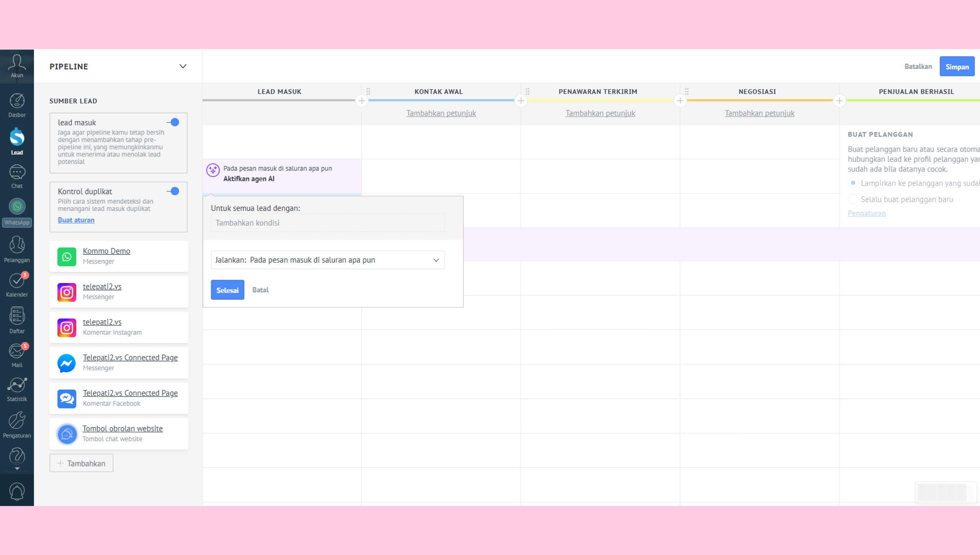This screenshot has height=555, width=980.
Task: Select Selalu buat pelanggan baru
Action: 853,199
